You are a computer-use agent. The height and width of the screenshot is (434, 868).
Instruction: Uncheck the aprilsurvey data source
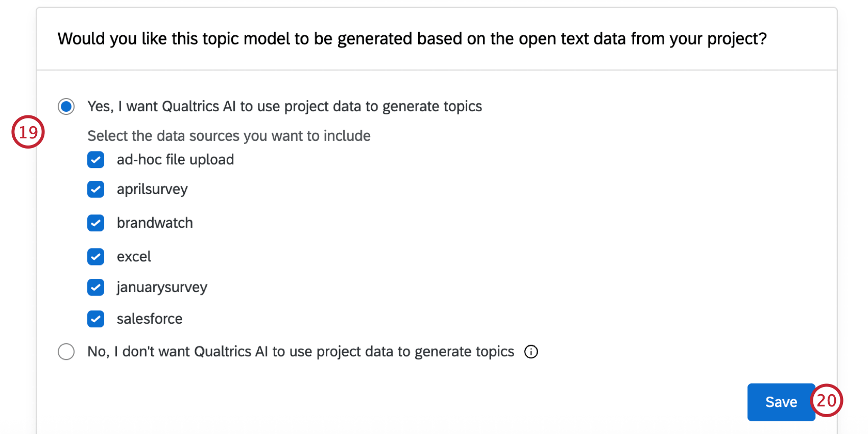coord(95,189)
